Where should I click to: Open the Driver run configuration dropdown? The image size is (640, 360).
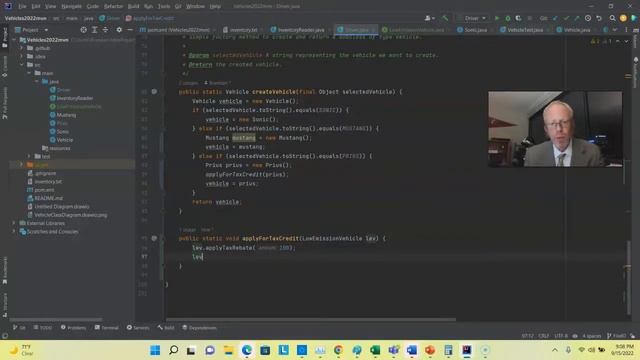[x=472, y=18]
